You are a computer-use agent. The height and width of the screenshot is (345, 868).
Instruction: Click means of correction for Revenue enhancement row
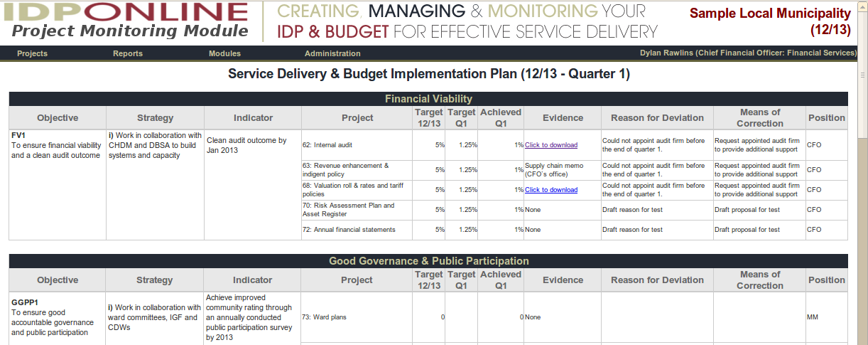[756, 170]
